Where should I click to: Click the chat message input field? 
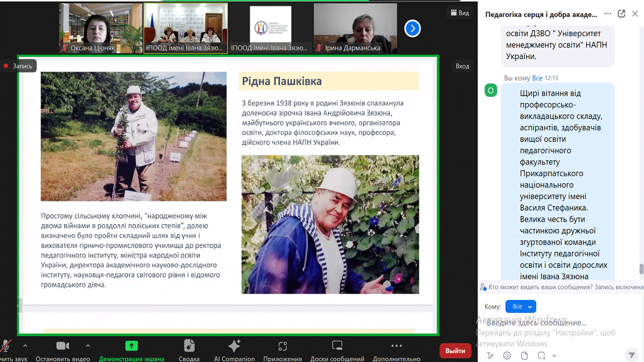click(553, 323)
